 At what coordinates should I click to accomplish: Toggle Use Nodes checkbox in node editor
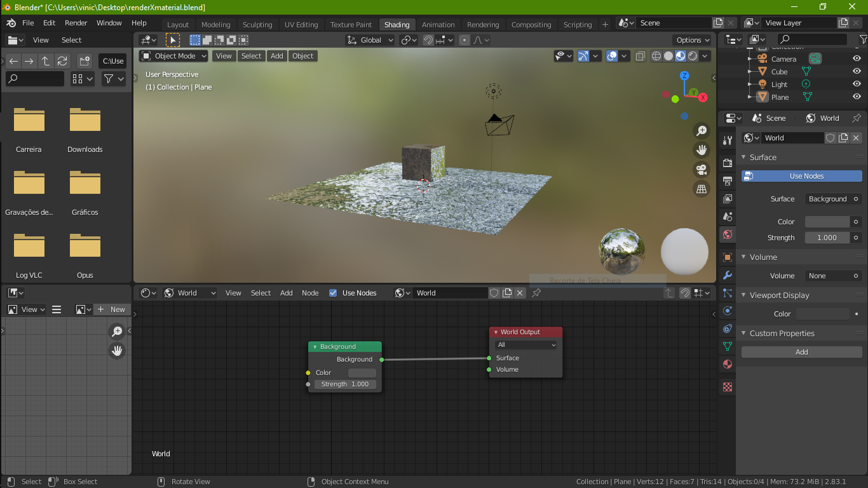[333, 293]
